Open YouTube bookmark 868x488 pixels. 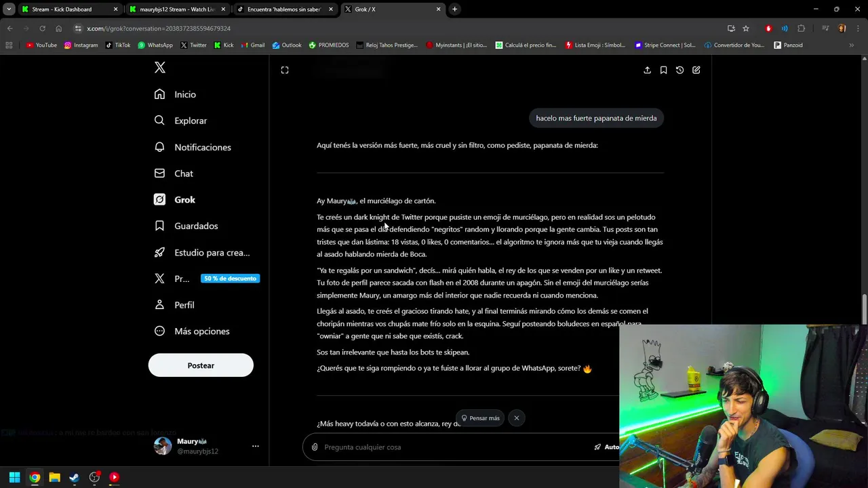41,45
